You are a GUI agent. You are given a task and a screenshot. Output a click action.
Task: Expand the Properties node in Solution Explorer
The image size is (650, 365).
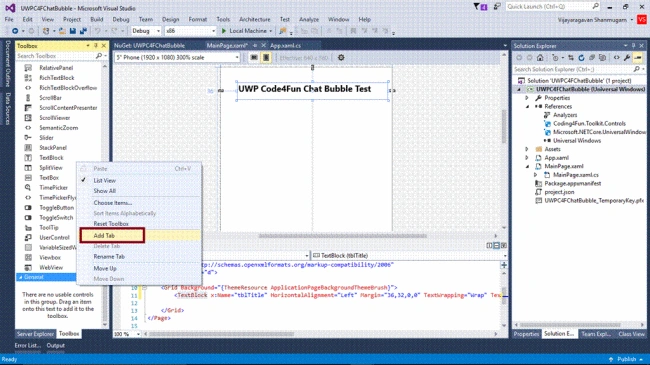pos(527,98)
